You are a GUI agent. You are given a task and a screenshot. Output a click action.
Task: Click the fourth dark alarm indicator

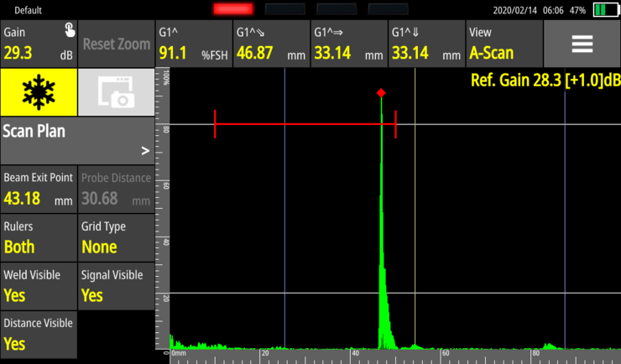(x=388, y=9)
